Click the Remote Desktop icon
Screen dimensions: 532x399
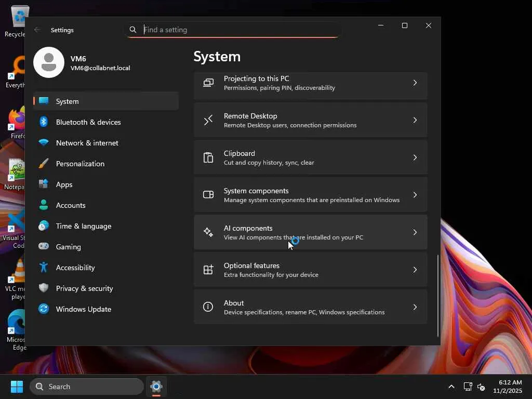coord(208,120)
